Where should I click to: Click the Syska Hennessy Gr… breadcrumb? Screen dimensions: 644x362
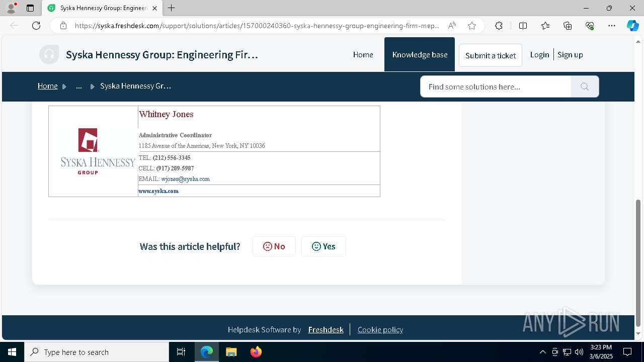(x=136, y=86)
